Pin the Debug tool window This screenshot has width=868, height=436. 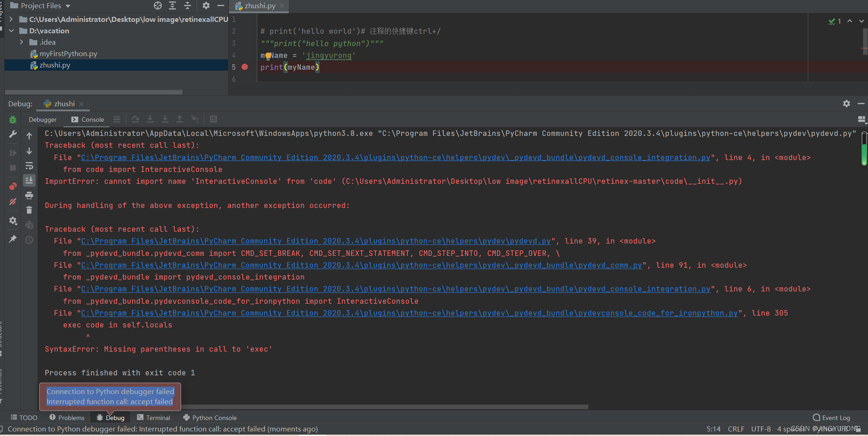click(13, 239)
